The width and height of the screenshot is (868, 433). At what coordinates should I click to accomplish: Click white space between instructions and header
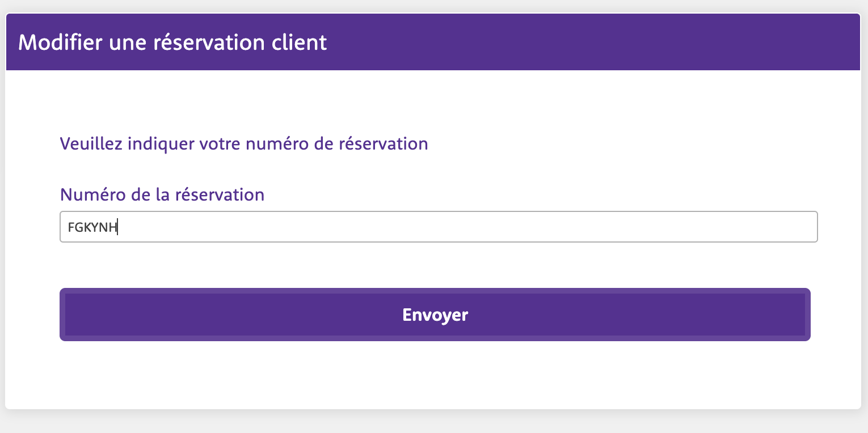tap(435, 102)
